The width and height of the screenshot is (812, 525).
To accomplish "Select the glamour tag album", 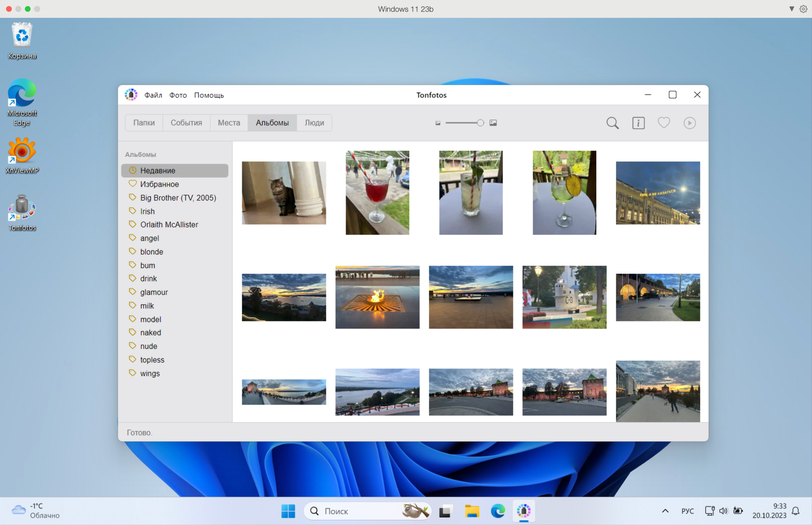I will click(x=175, y=292).
